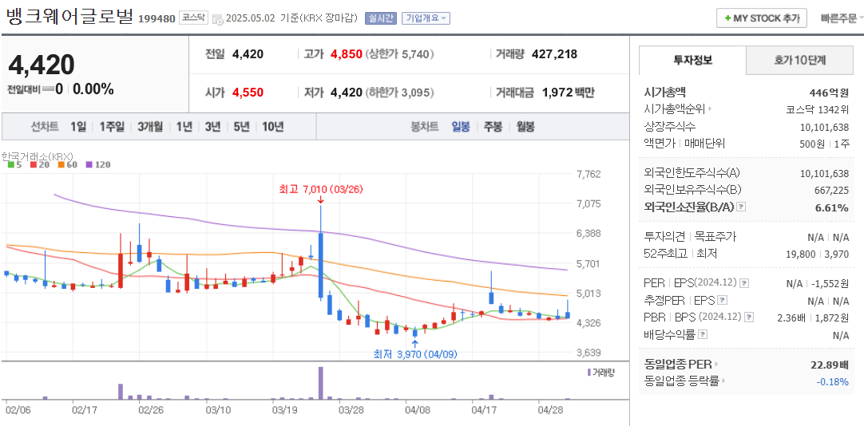Click the long blue candlestick under 최고 7,010

pyautogui.click(x=320, y=265)
